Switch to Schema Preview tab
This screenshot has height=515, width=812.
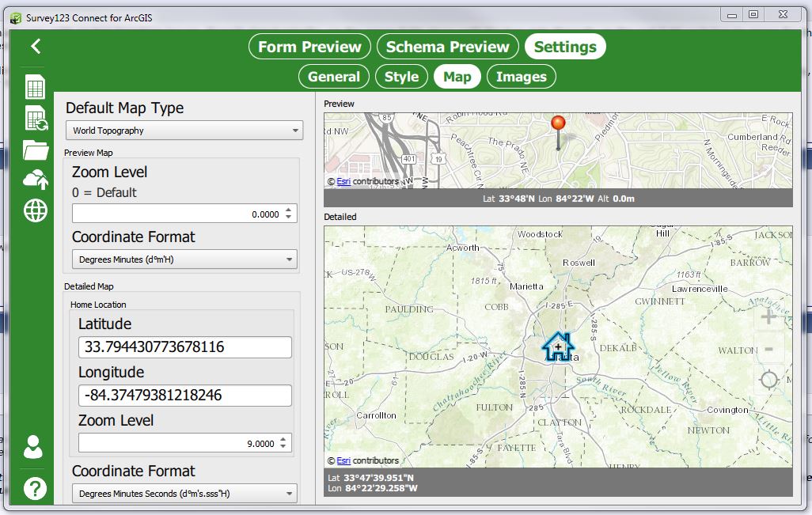point(447,47)
